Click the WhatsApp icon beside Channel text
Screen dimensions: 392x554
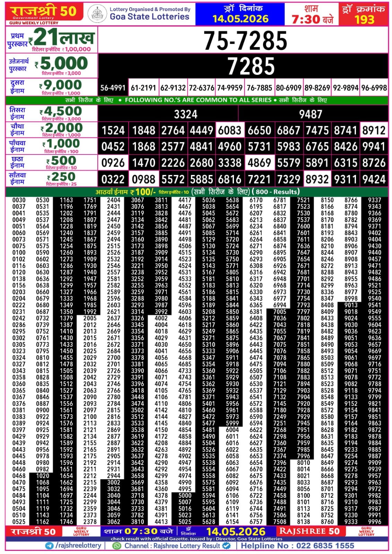click(117, 546)
